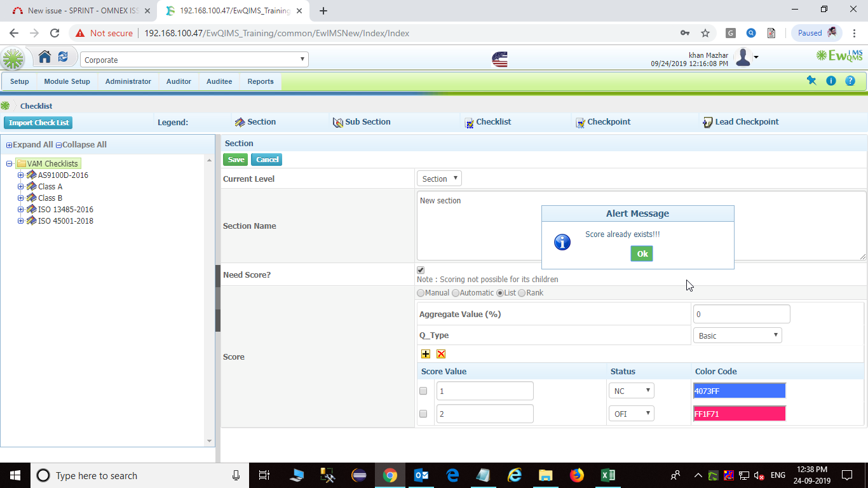Open the user profile dropdown arrow
This screenshot has width=868, height=488.
[x=756, y=58]
